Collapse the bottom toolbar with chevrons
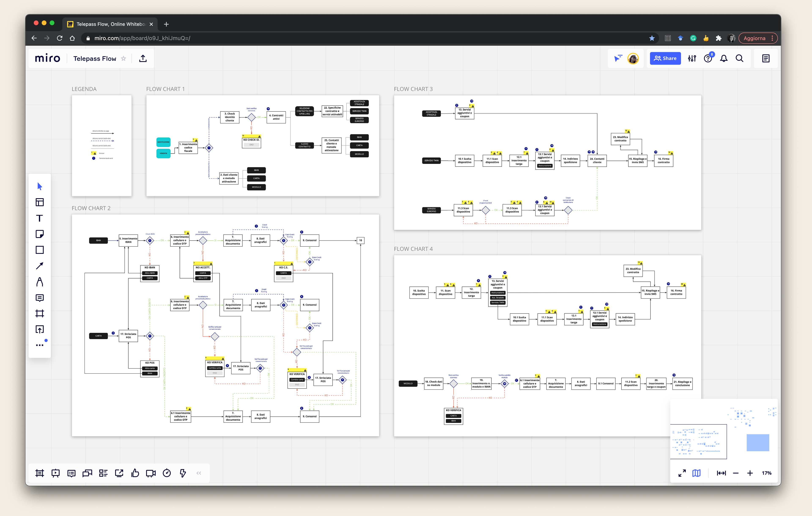This screenshot has height=516, width=812. coord(199,473)
